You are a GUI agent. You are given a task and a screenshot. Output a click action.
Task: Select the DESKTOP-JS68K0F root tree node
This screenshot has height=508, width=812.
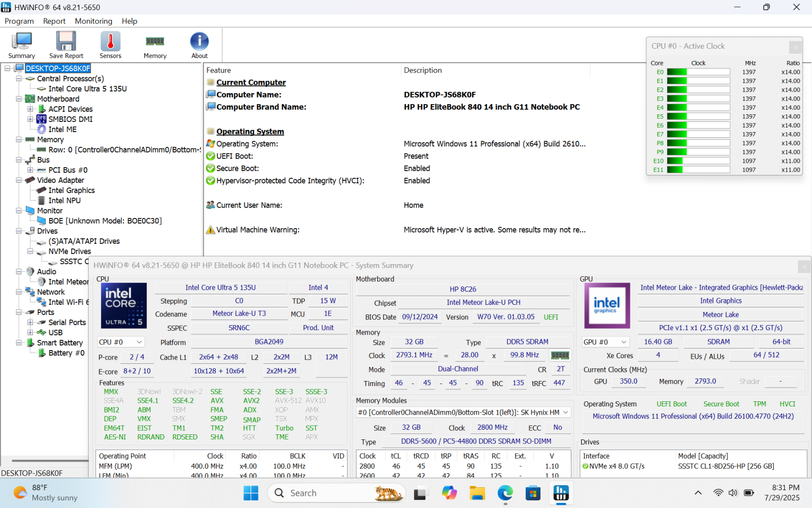click(58, 69)
